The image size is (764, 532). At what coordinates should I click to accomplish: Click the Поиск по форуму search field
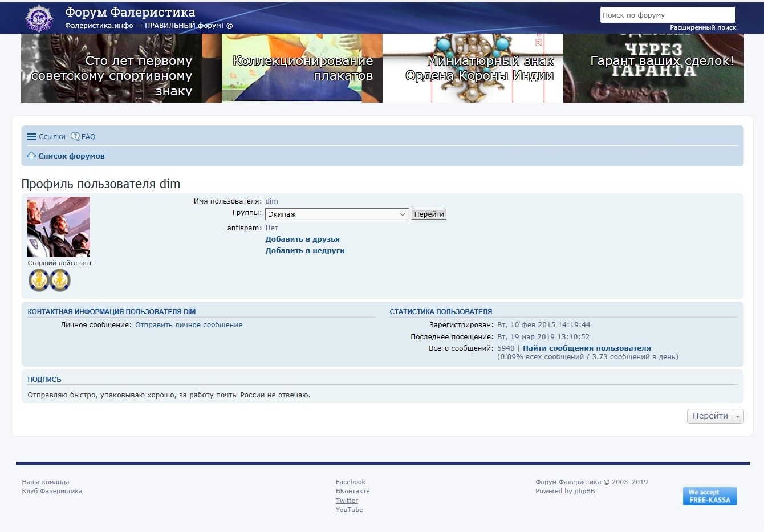click(x=667, y=15)
